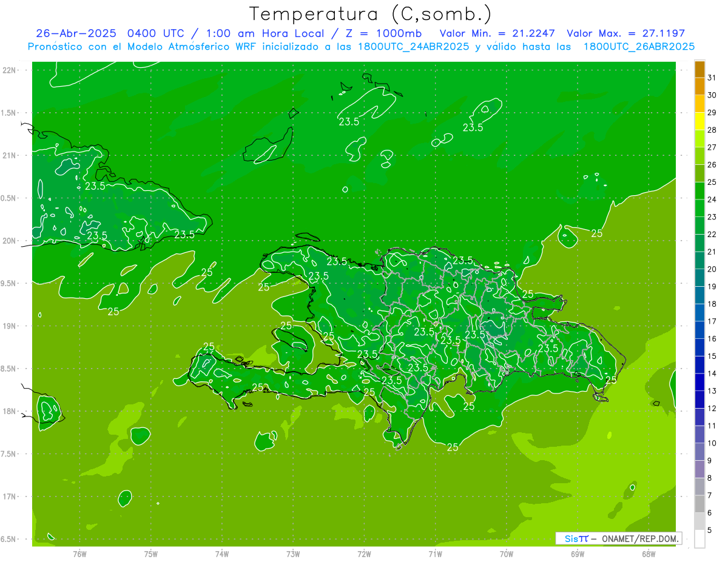Screen dimensions: 728x562
Task: Click legend label "26"
Action: 712,164
